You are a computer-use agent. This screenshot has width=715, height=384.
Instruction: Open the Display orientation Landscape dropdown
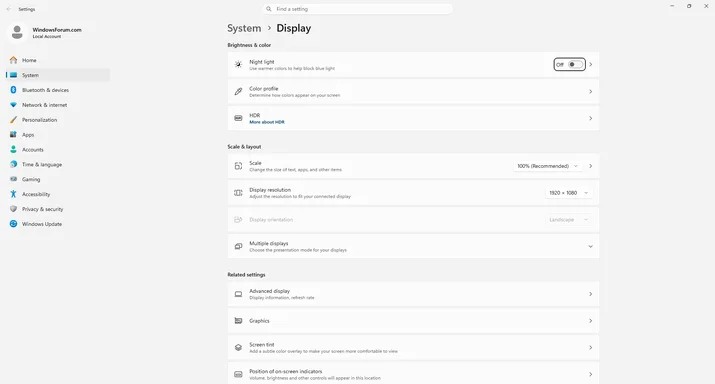click(569, 220)
